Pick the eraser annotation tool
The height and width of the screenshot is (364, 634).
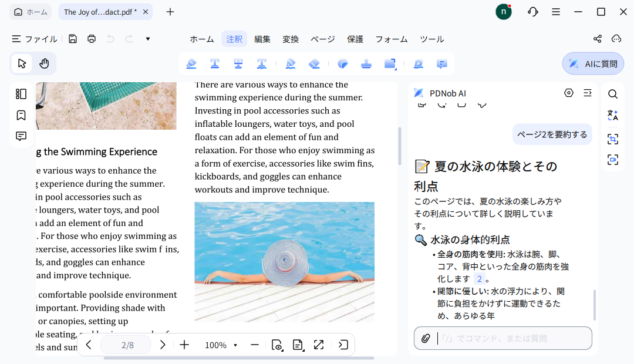pyautogui.click(x=314, y=63)
